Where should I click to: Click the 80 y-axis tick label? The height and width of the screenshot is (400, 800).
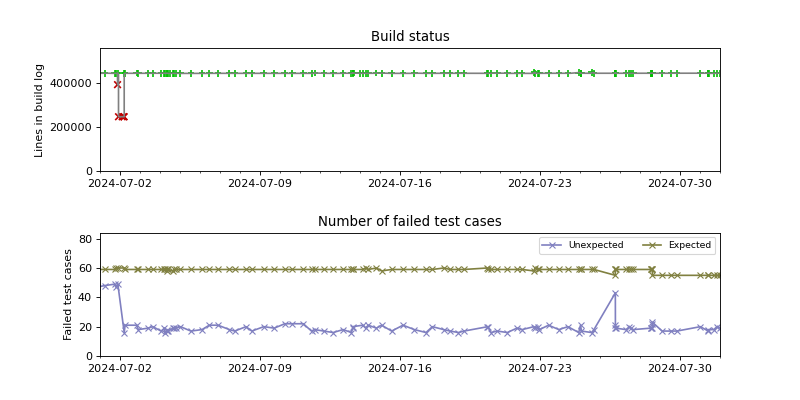pyautogui.click(x=86, y=239)
